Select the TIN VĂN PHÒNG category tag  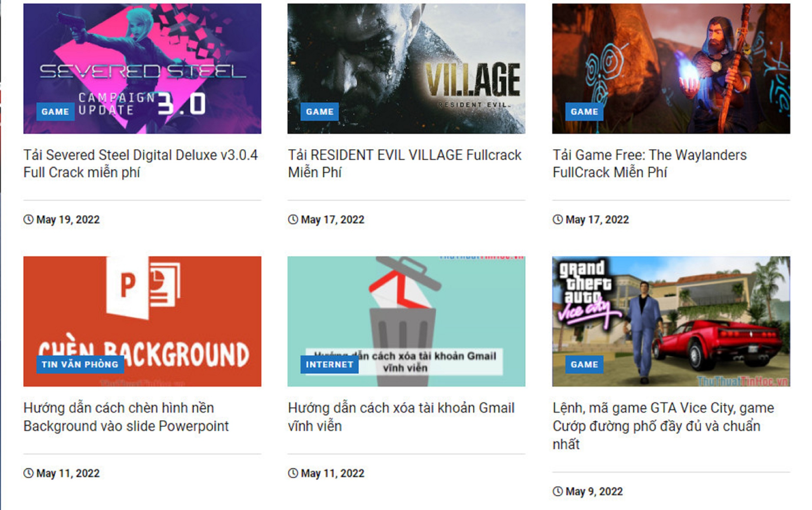(x=80, y=364)
